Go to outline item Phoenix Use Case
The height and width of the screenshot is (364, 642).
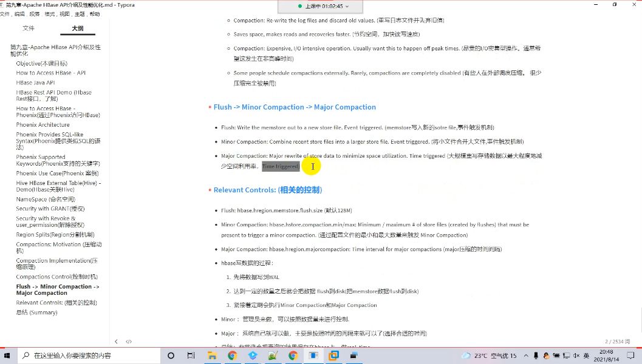pos(57,174)
